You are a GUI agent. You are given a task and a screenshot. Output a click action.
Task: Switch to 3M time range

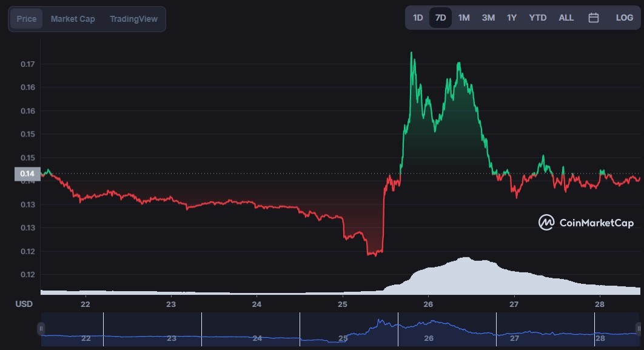488,18
